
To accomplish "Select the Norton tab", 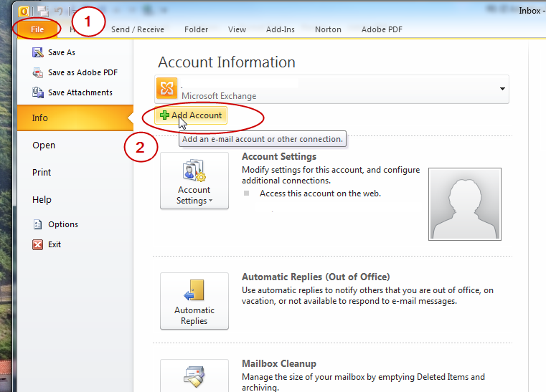I will point(328,29).
